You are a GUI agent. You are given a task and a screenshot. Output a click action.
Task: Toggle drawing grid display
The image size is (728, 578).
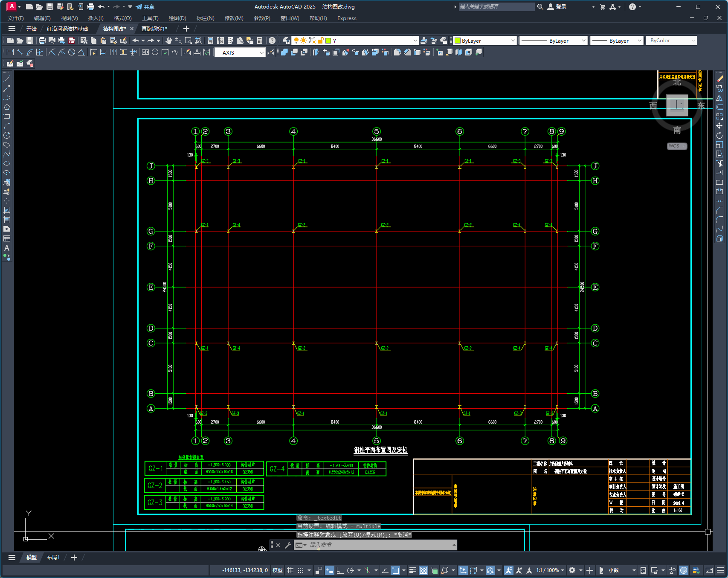290,570
